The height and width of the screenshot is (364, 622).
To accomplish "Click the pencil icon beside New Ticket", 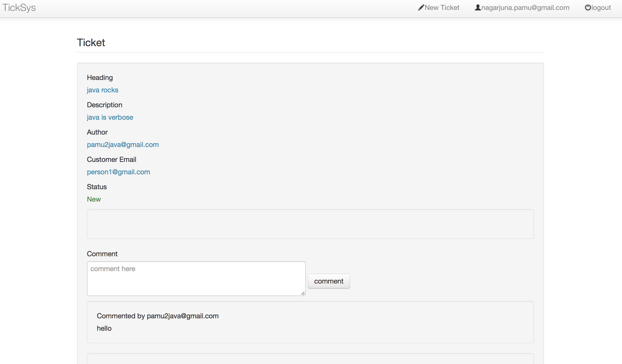I will 421,7.
